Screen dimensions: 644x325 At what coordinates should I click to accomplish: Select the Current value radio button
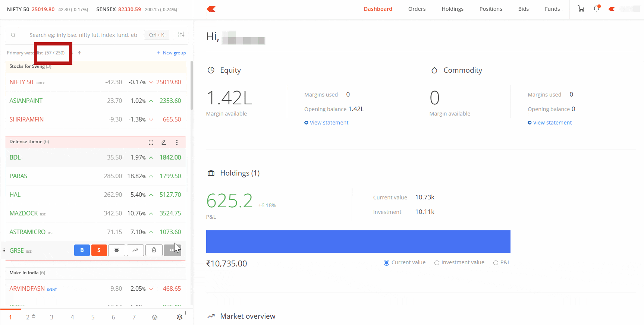(386, 263)
